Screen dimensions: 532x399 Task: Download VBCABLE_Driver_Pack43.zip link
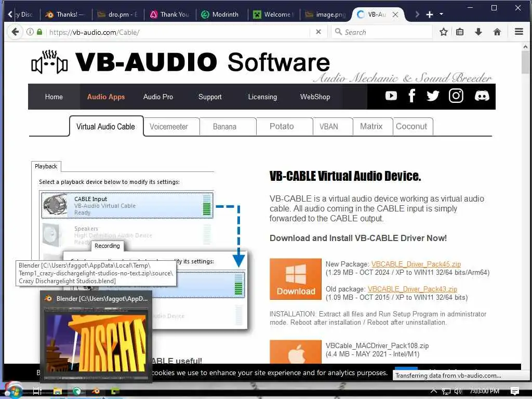412,289
